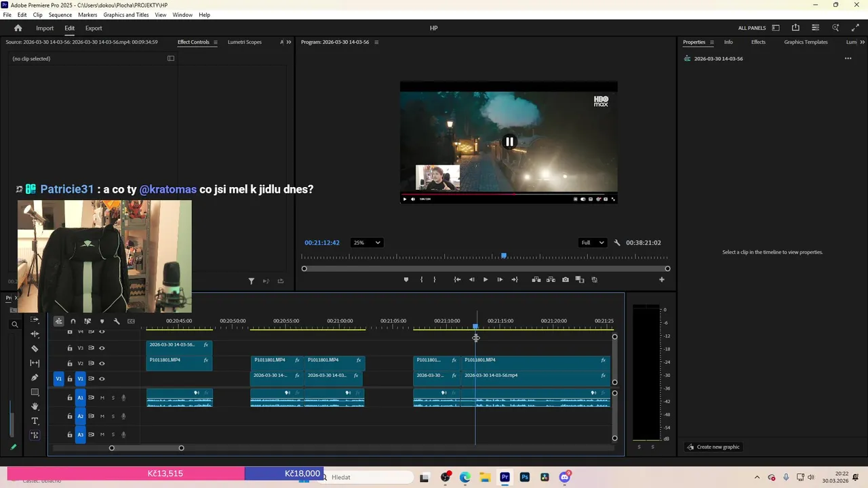Add marker in the timeline header
This screenshot has width=868, height=488.
(x=102, y=321)
